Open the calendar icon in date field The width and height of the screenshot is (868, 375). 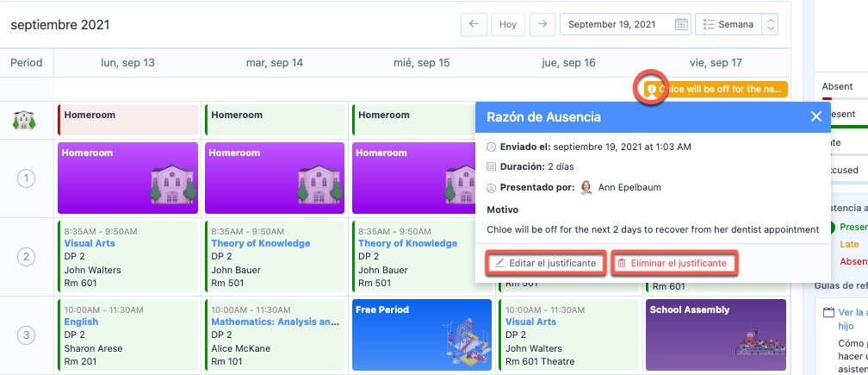[x=681, y=25]
